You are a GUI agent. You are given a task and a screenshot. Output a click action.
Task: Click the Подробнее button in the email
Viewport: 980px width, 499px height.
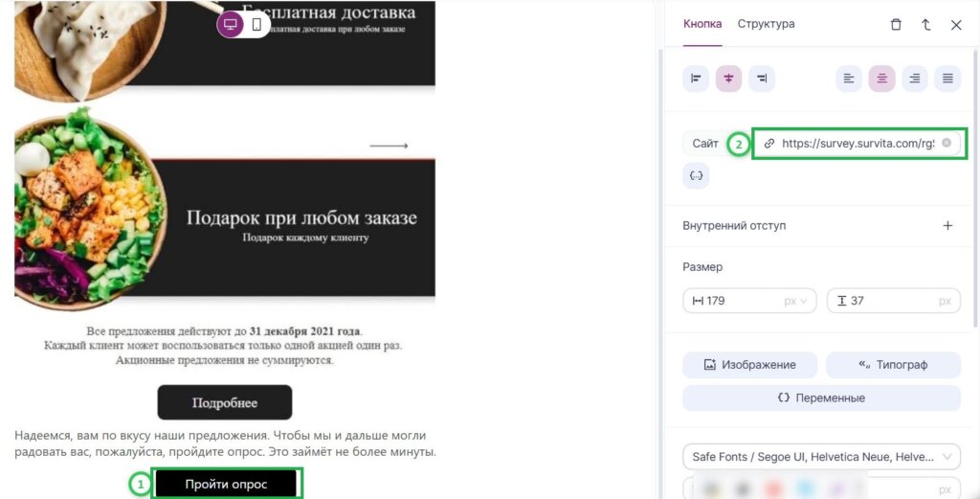[224, 402]
